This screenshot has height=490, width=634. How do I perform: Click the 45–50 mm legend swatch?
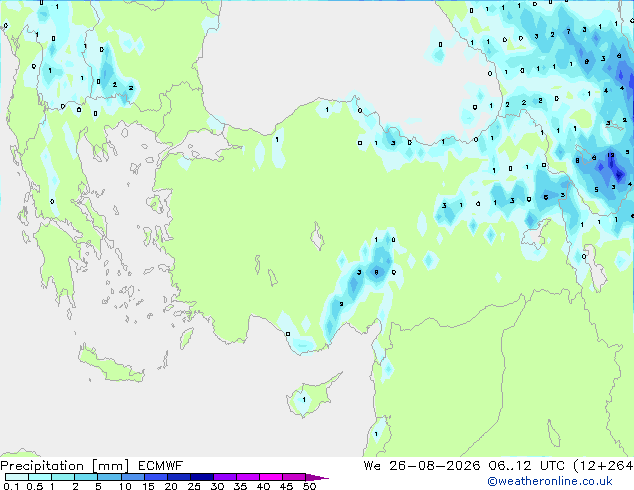coord(294,477)
